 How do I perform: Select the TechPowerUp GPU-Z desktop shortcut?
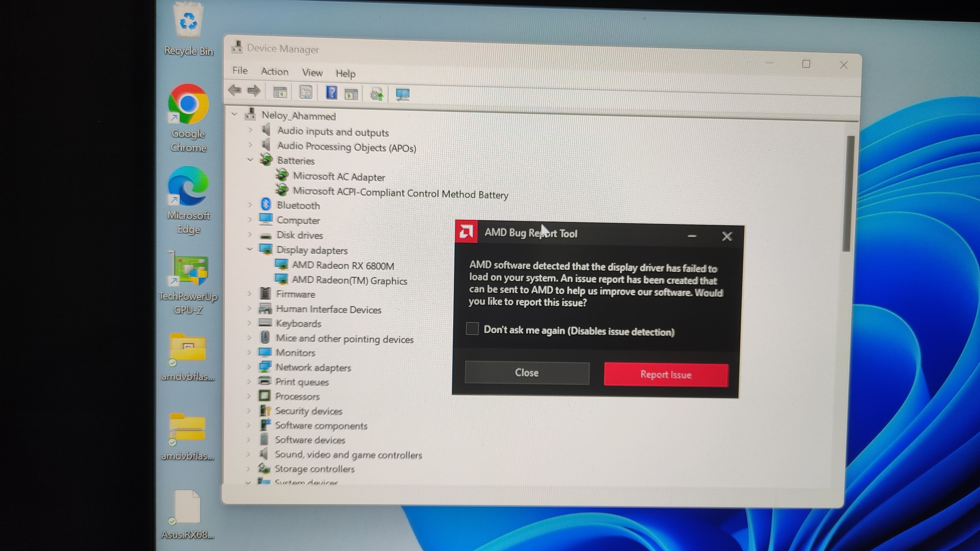click(188, 283)
